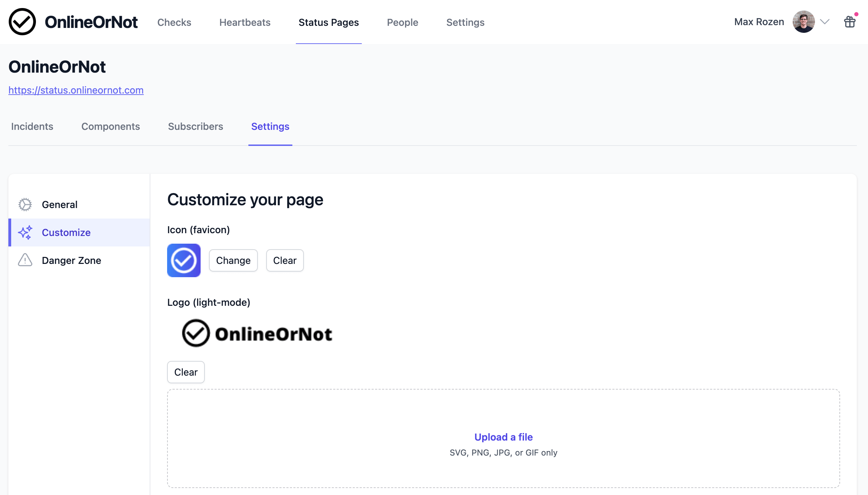Screen dimensions: 868x495
Task: Click the General settings gear icon
Action: pos(25,204)
